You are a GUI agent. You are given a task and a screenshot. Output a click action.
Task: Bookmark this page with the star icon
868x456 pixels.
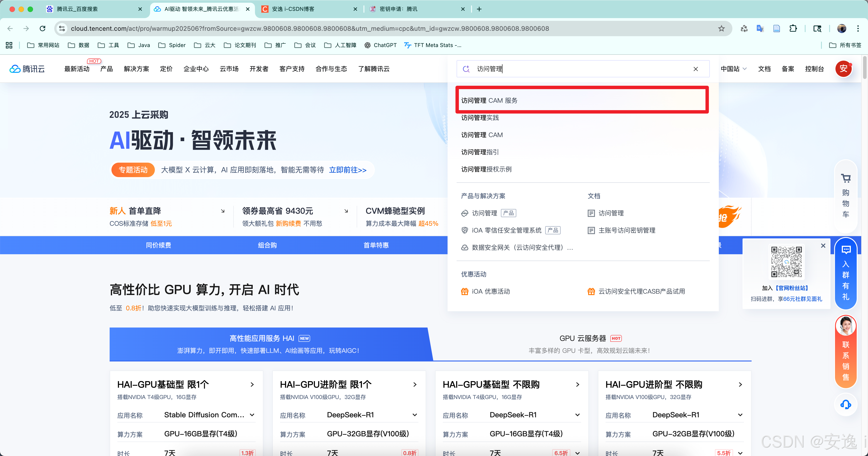[x=721, y=28]
